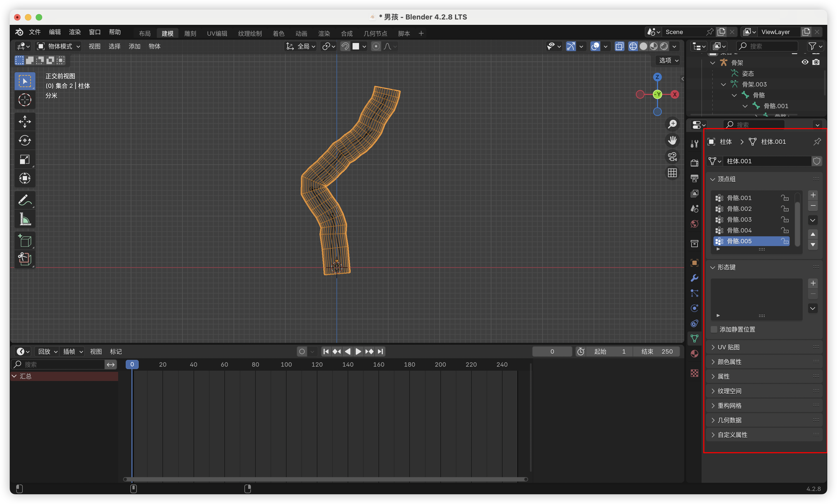This screenshot has width=837, height=504.
Task: Select the Annotate pencil tool
Action: tap(25, 200)
